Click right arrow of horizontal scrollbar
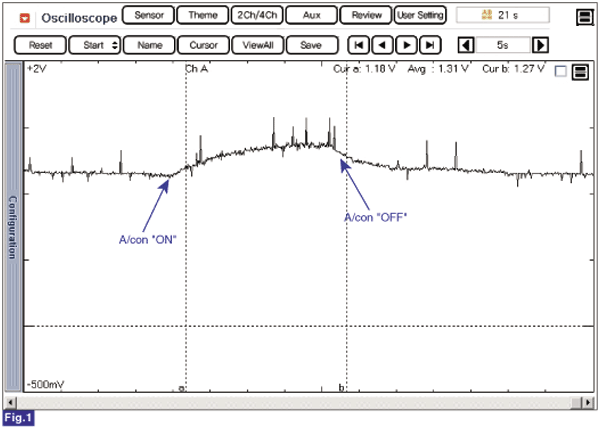The width and height of the screenshot is (600, 427). (588, 402)
